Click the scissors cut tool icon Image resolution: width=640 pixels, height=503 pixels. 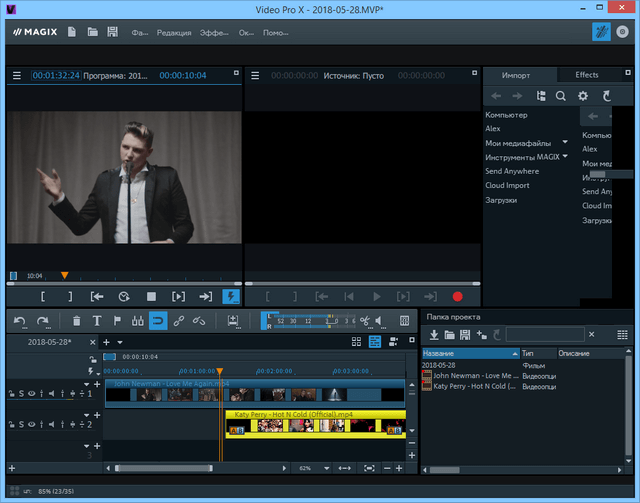coord(365,321)
